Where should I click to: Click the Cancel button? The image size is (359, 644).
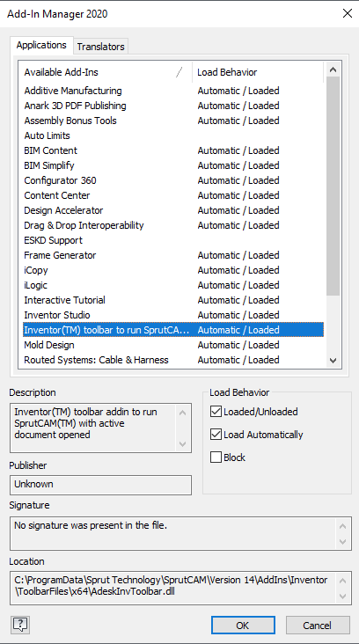[x=318, y=626]
